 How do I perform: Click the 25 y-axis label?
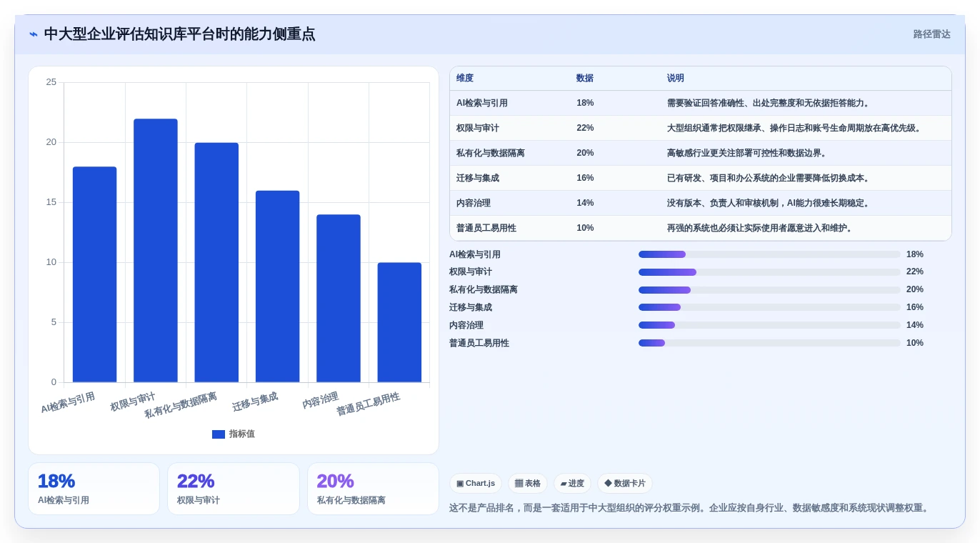click(x=51, y=82)
